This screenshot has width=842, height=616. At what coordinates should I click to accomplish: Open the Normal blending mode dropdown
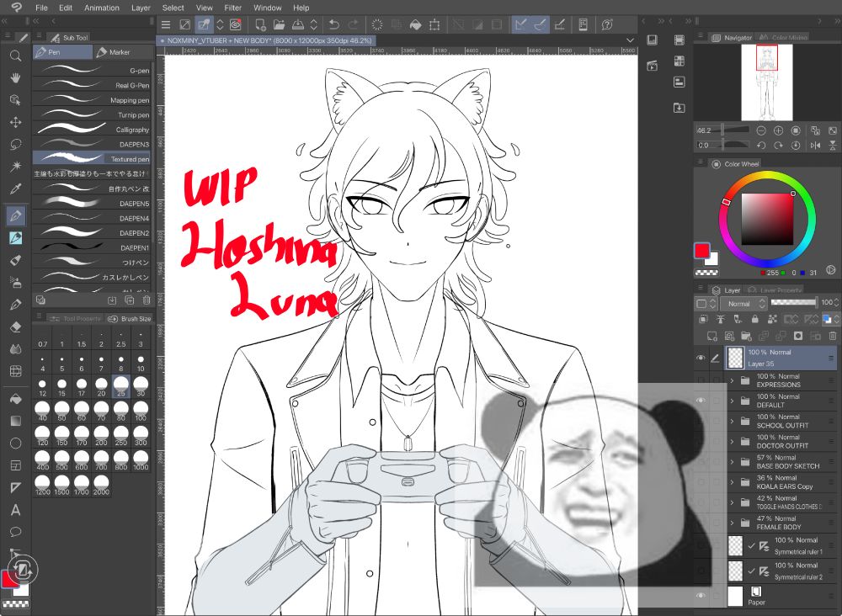pyautogui.click(x=743, y=304)
